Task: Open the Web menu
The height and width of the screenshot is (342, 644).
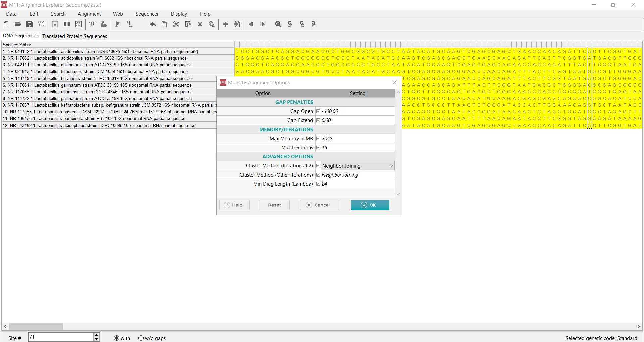Action: 118,14
